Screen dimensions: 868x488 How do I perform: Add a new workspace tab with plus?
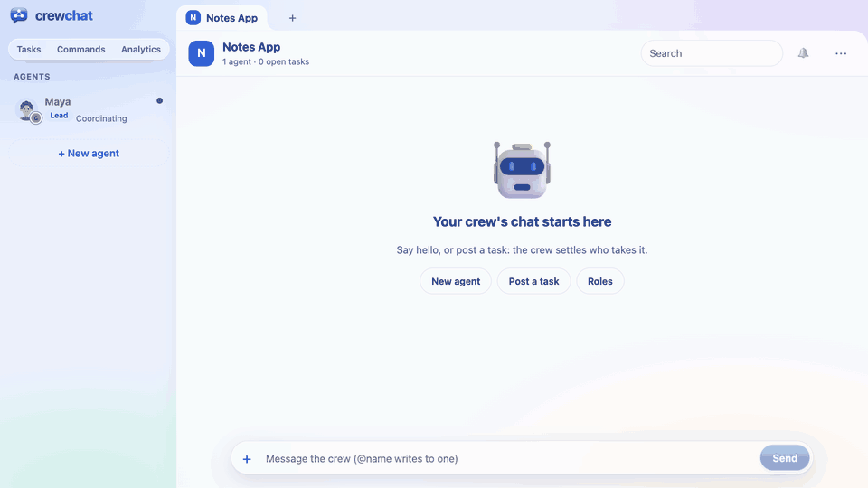292,18
